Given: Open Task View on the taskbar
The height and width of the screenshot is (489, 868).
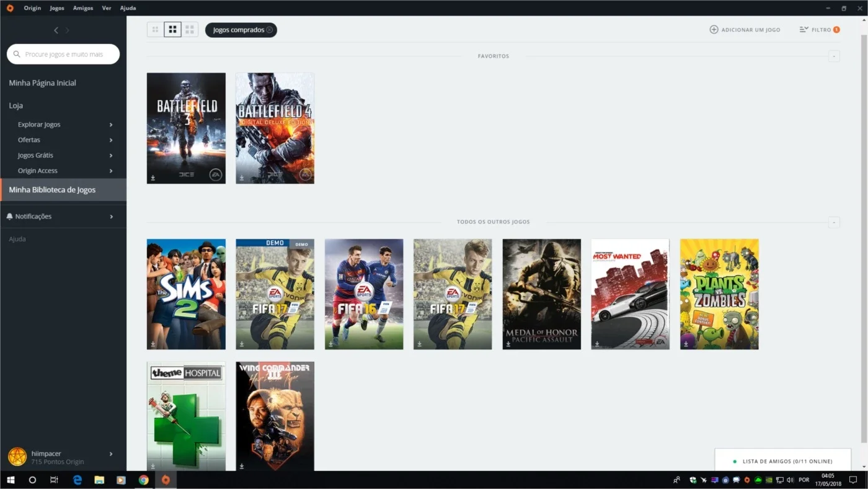Looking at the screenshot, I should [x=54, y=480].
